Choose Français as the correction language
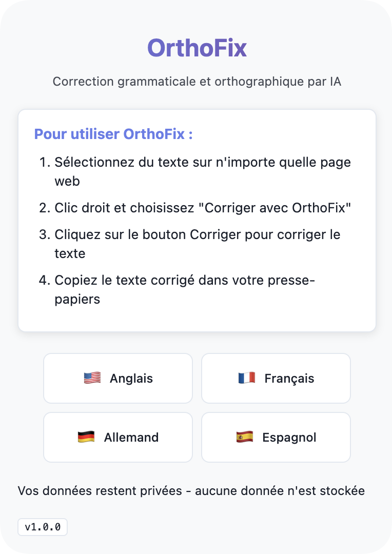 point(276,379)
